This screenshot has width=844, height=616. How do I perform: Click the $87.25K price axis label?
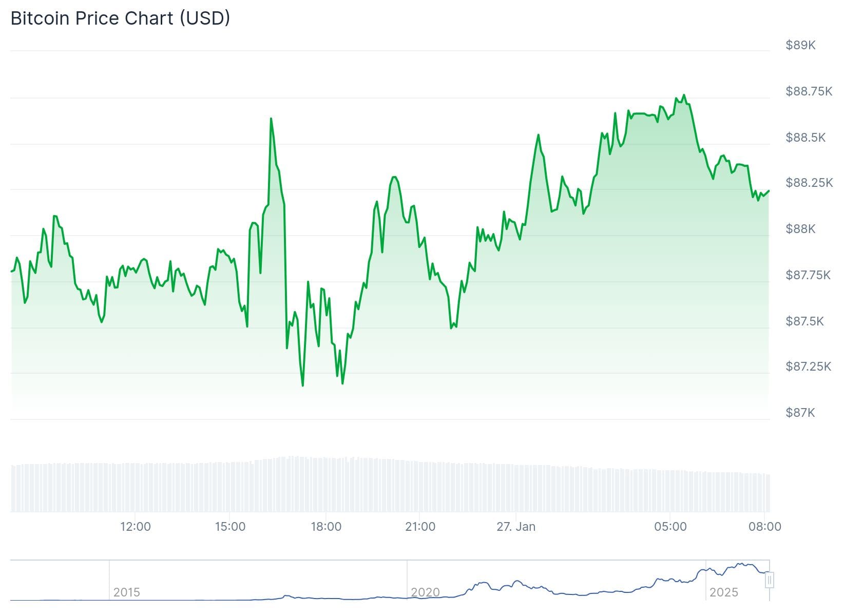pyautogui.click(x=808, y=366)
